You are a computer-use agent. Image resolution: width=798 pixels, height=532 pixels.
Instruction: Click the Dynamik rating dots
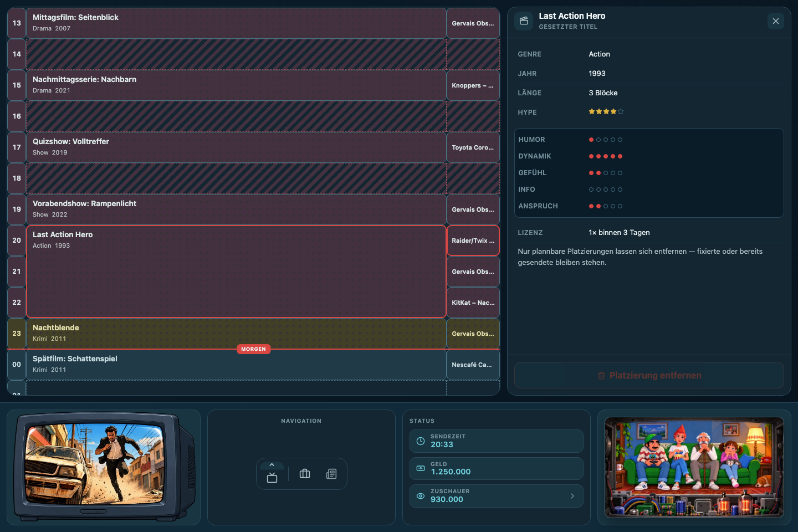click(x=606, y=156)
